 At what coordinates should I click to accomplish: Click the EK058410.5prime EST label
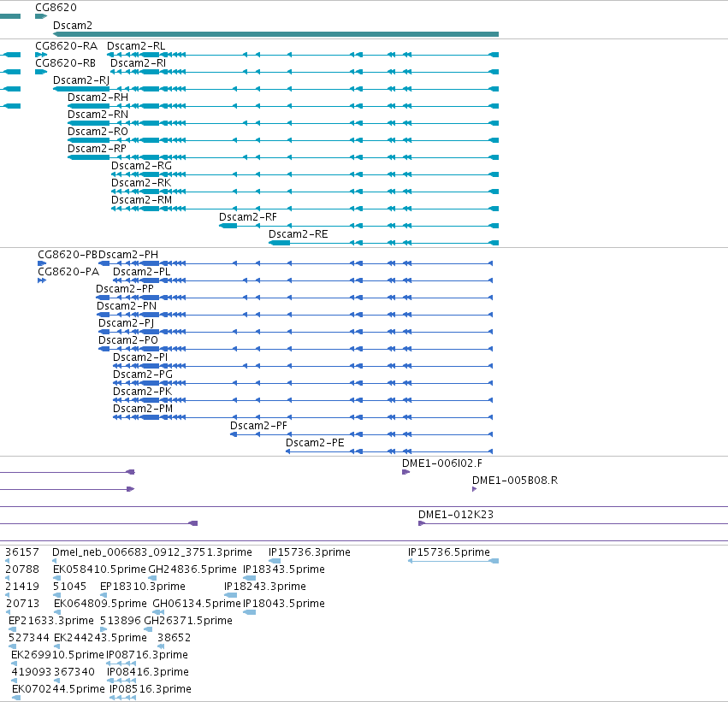99,569
